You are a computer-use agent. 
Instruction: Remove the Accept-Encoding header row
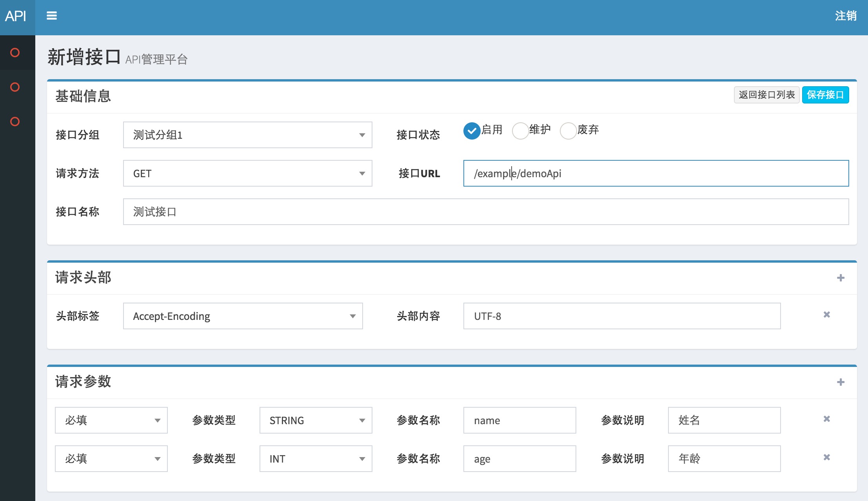point(827,315)
